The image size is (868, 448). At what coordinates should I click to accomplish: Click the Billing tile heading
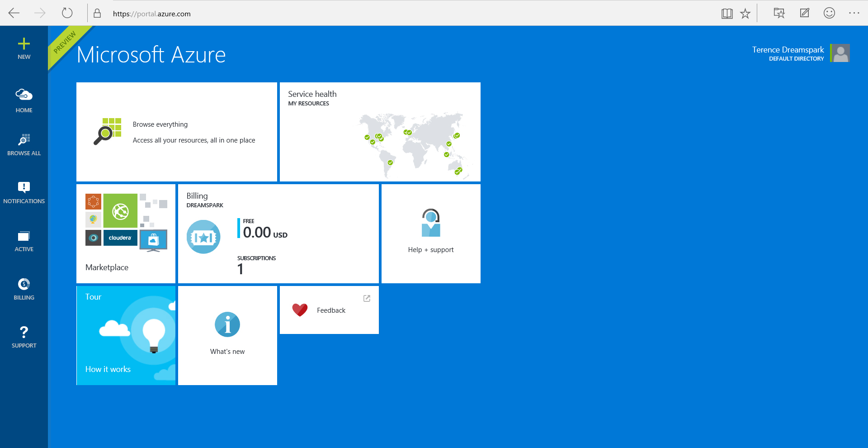pos(197,196)
